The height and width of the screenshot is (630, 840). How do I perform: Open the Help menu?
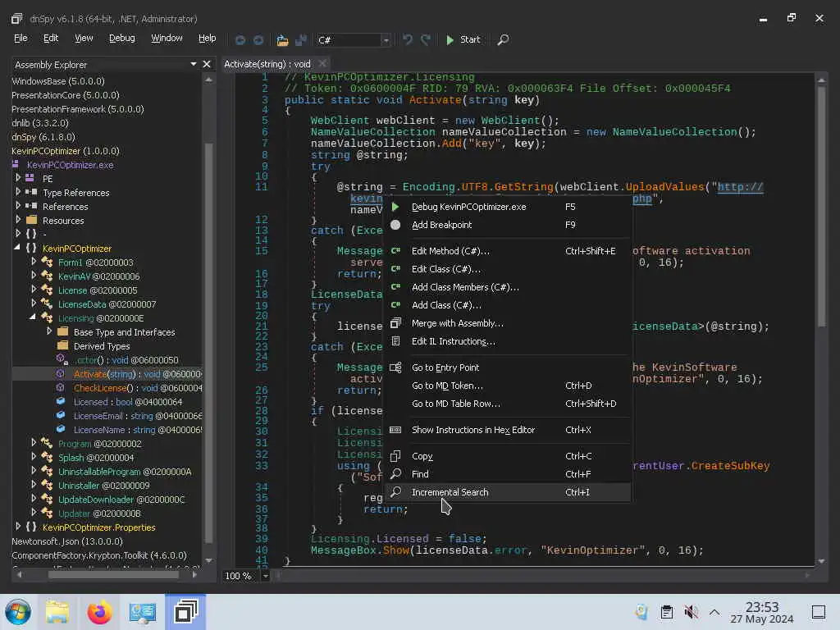208,38
